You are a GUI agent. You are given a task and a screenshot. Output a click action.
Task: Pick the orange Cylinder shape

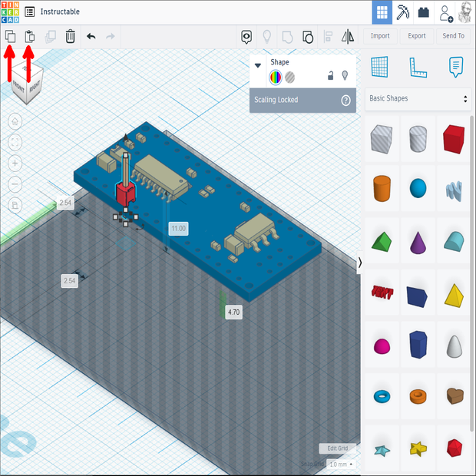point(382,188)
